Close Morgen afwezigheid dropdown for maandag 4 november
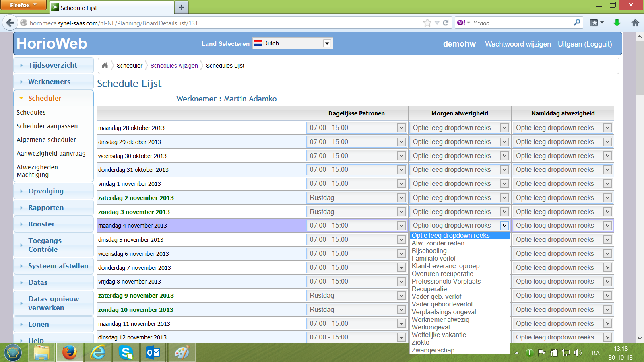Image resolution: width=644 pixels, height=362 pixels. coord(504,225)
